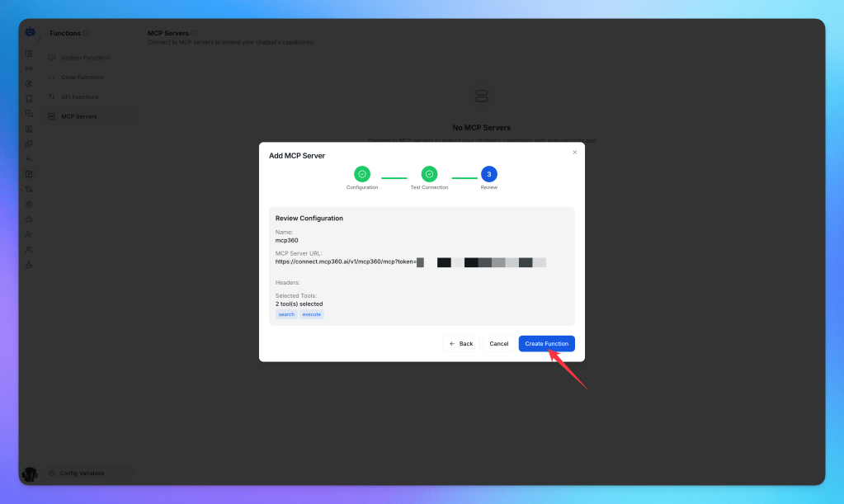Select API Functions in the sidebar
The image size is (844, 504).
[x=79, y=97]
